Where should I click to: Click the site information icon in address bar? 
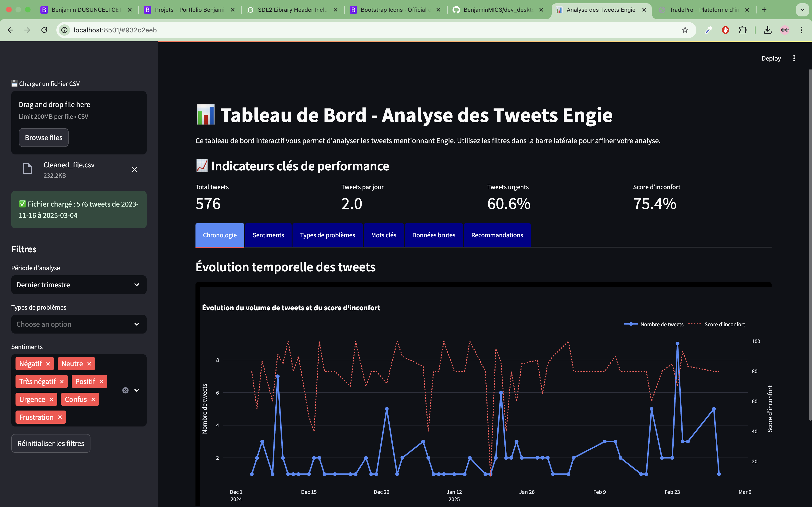[64, 30]
